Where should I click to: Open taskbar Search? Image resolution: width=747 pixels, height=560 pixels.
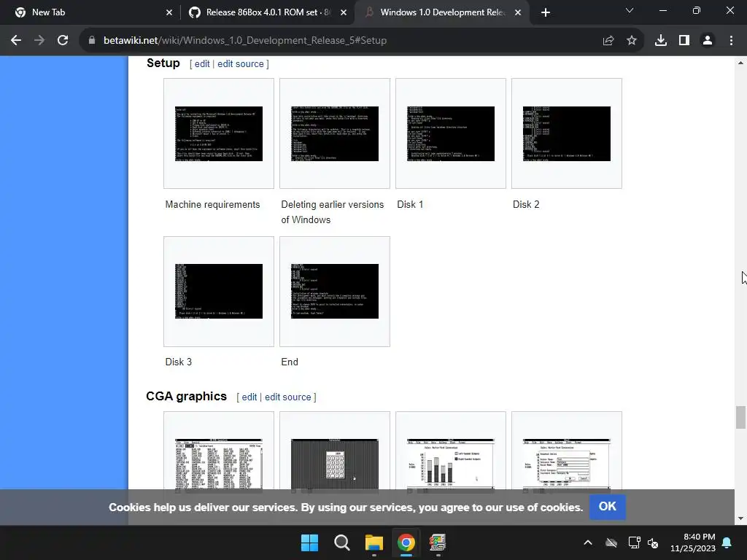(x=341, y=542)
